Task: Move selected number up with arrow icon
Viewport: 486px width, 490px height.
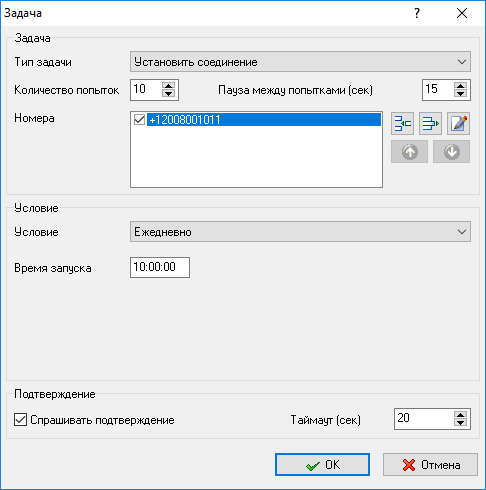Action: [x=409, y=152]
